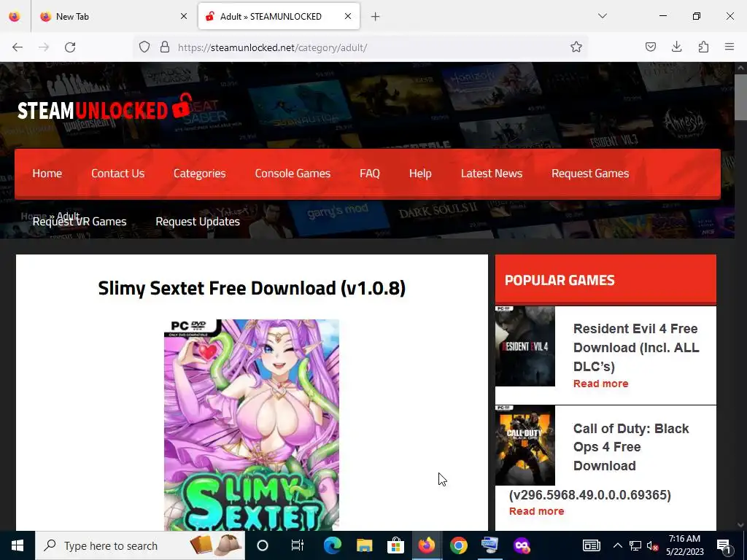The image size is (747, 560).
Task: Click Read more under Call of Duty Black Ops 4
Action: coord(536,511)
